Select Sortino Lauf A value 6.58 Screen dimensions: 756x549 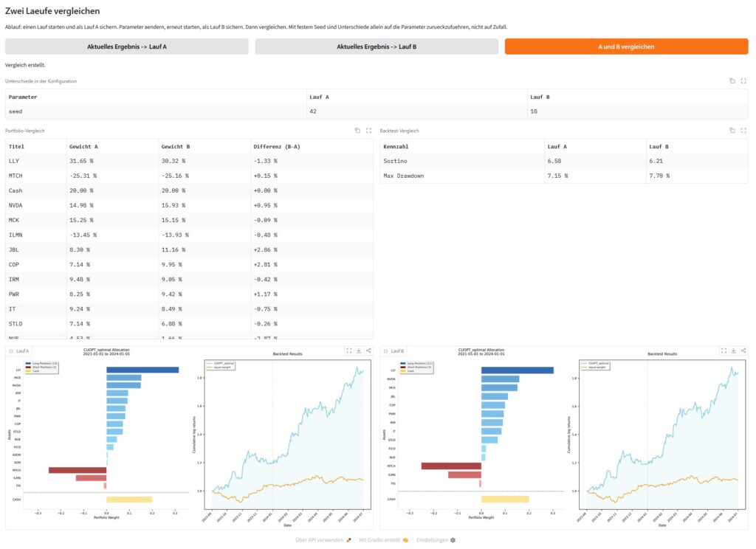tap(595, 161)
